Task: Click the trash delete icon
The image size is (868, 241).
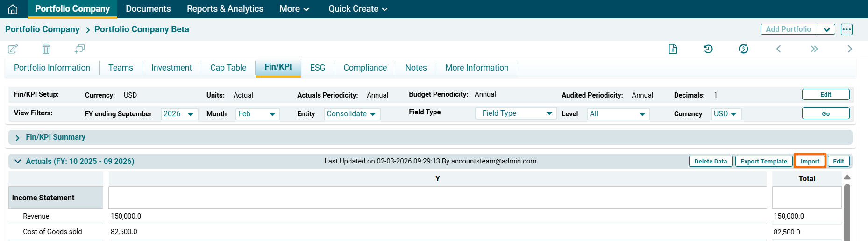Action: tap(46, 49)
